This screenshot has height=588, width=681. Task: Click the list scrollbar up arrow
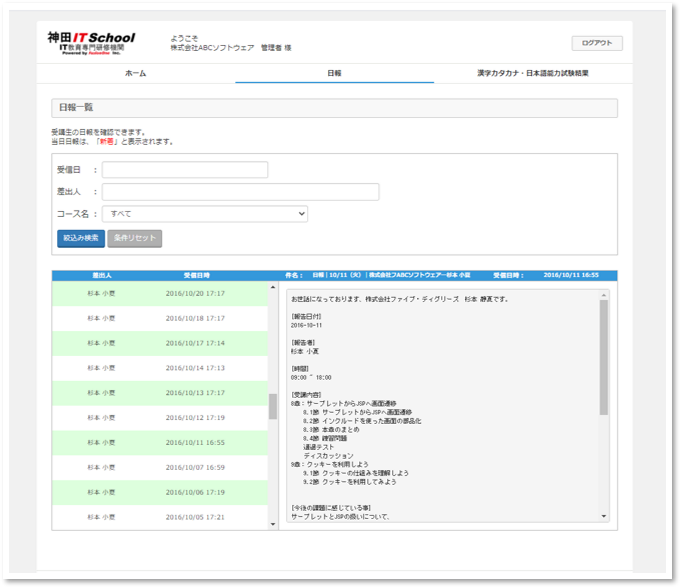click(x=273, y=288)
